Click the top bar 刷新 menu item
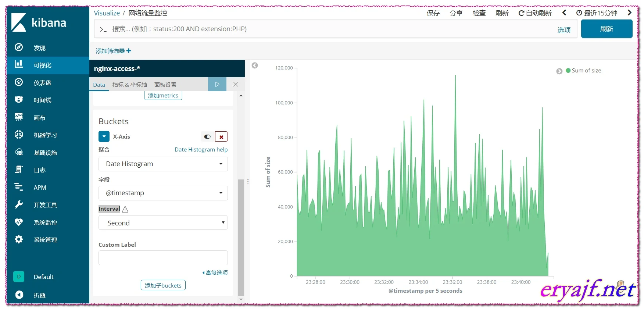The image size is (644, 310). click(x=502, y=13)
